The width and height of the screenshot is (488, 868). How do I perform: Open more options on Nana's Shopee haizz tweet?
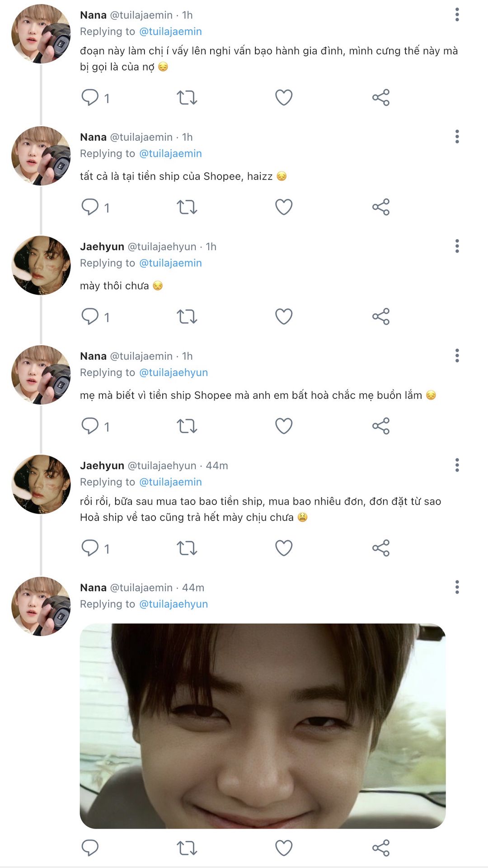(x=457, y=137)
